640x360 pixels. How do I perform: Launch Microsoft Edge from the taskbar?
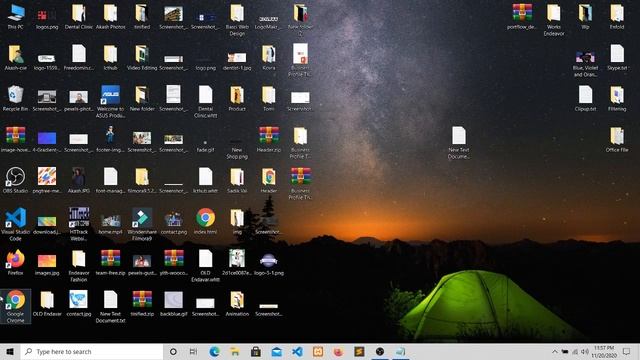(214, 351)
